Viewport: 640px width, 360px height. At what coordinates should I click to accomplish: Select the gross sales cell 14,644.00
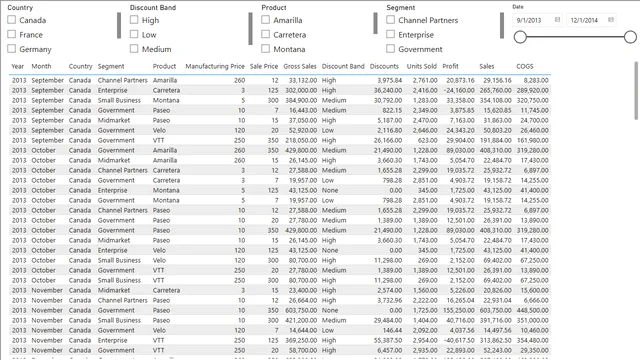(x=302, y=330)
